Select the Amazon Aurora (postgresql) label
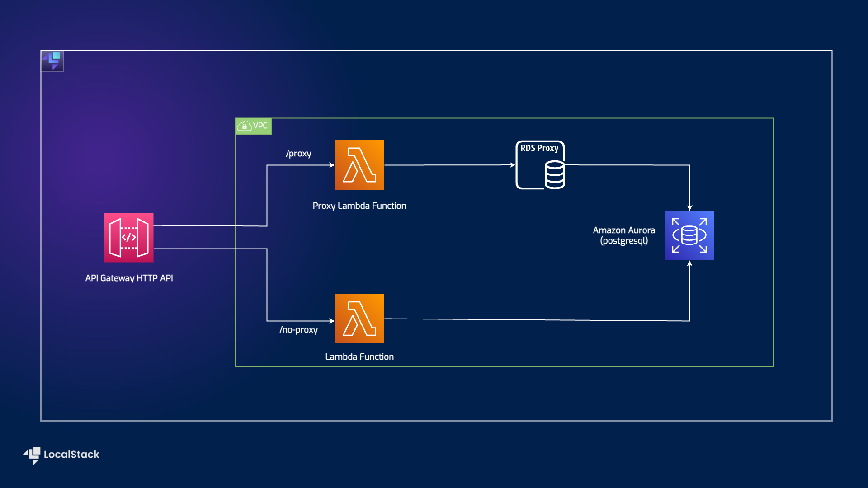 (624, 235)
